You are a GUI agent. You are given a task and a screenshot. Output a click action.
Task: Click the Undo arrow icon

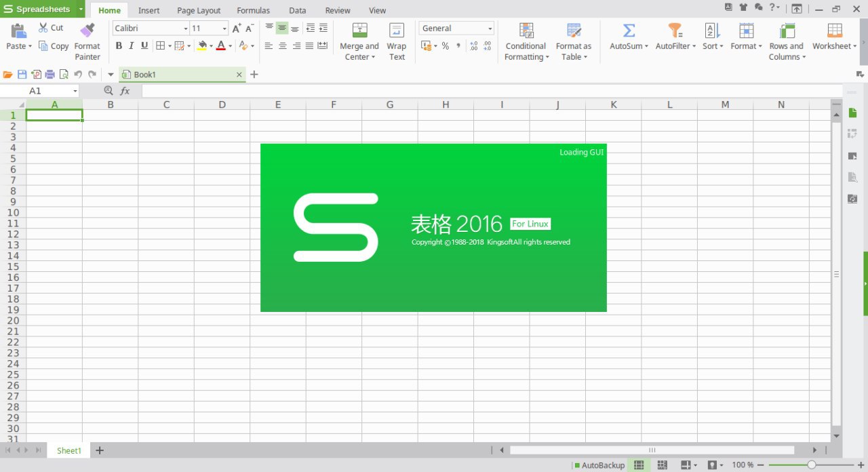coord(78,75)
